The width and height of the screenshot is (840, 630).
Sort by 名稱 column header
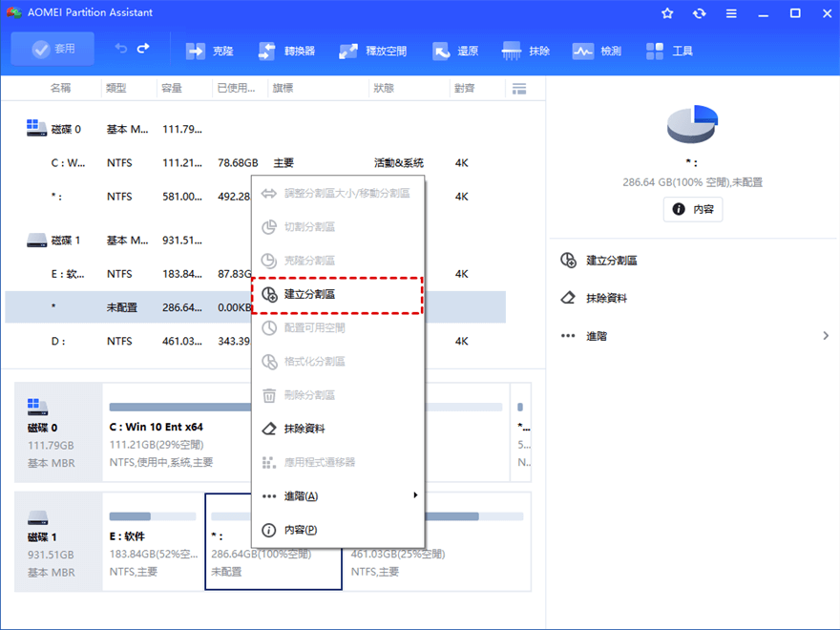click(60, 88)
